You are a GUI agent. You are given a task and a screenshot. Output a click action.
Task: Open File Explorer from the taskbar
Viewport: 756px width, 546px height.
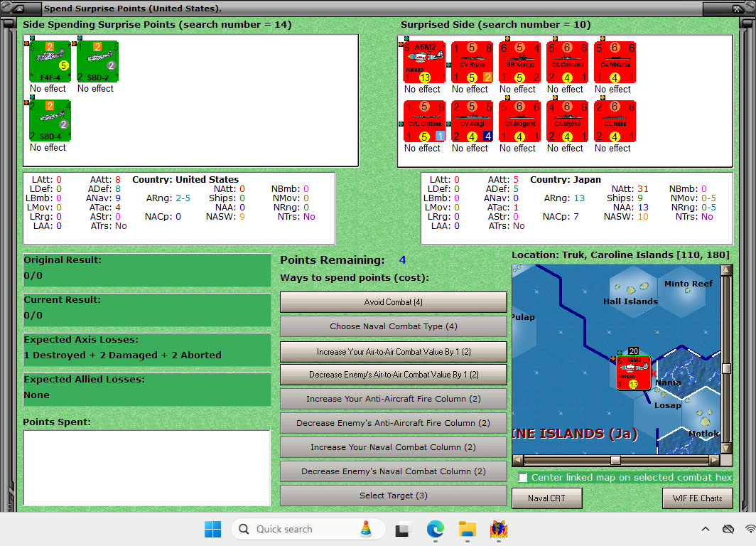pyautogui.click(x=468, y=529)
